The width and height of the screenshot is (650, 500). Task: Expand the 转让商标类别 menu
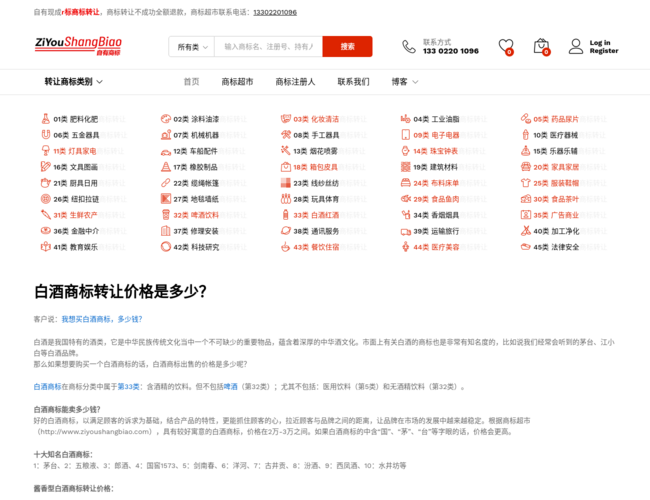(x=73, y=82)
